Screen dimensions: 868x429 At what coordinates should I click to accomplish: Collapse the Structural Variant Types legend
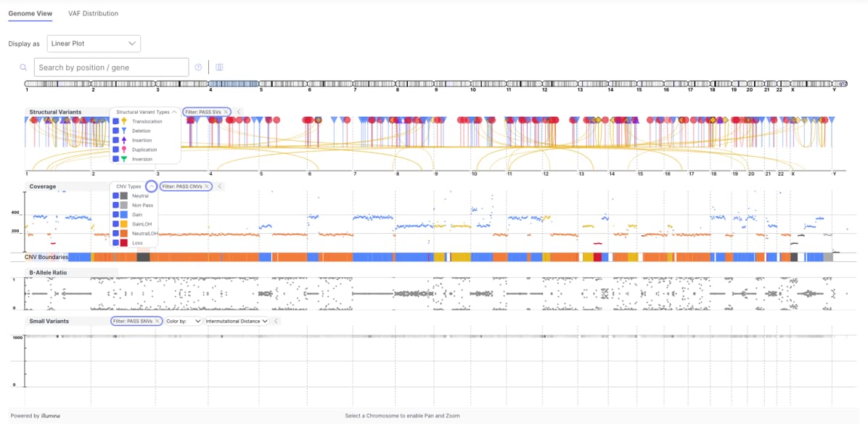pos(174,112)
